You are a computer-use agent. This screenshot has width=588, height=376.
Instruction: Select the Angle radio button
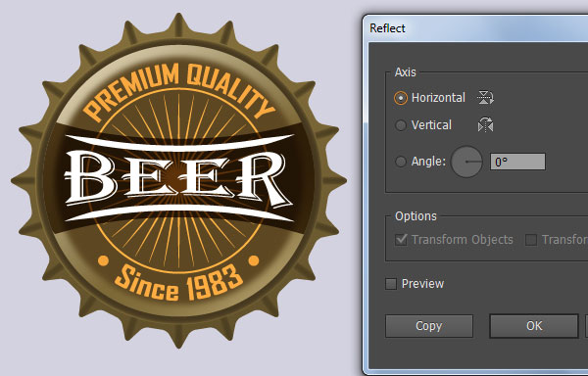tap(401, 162)
